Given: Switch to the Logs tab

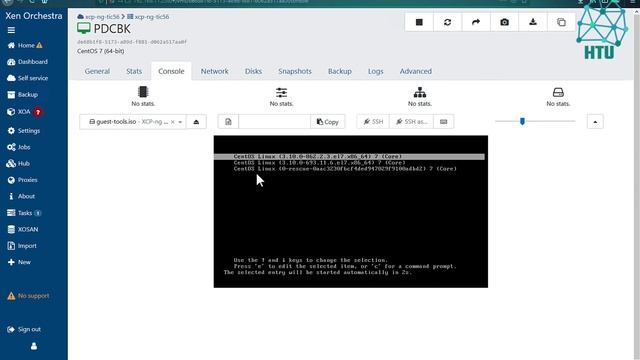Looking at the screenshot, I should [376, 71].
